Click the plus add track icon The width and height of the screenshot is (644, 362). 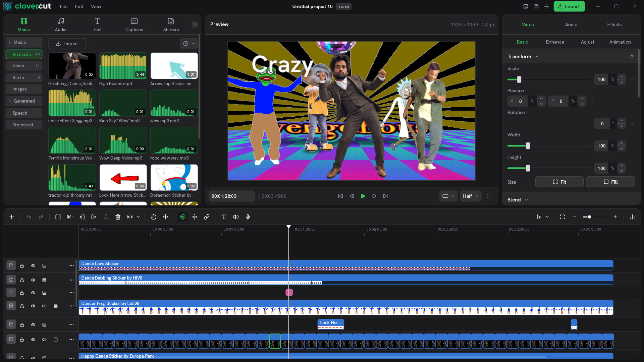click(x=11, y=217)
